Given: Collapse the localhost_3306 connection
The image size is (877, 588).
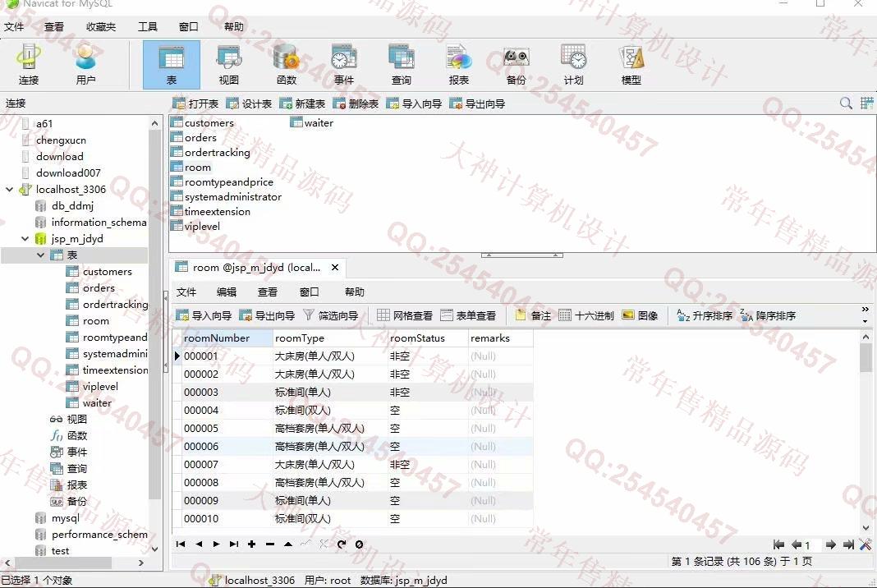Looking at the screenshot, I should (x=10, y=189).
